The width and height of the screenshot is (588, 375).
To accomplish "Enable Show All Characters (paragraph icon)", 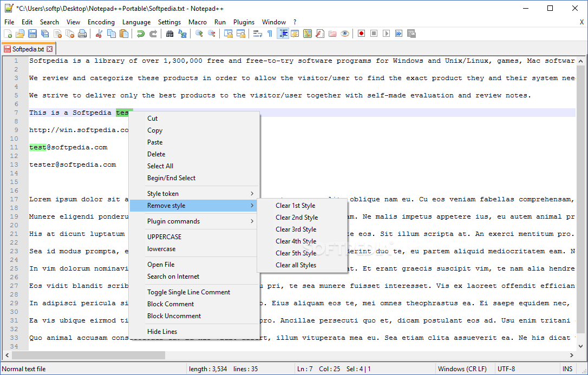I will point(270,33).
